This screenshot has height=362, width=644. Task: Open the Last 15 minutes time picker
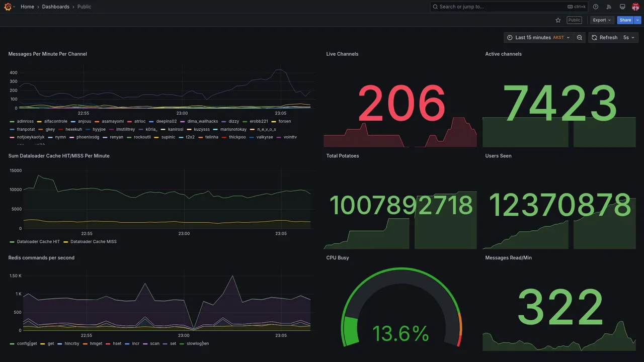[538, 38]
